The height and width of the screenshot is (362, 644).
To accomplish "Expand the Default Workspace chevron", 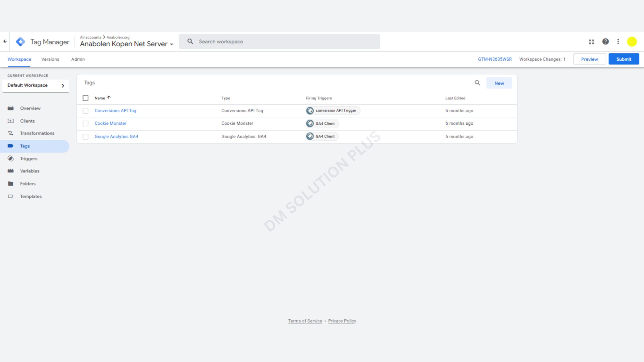I will [x=63, y=86].
